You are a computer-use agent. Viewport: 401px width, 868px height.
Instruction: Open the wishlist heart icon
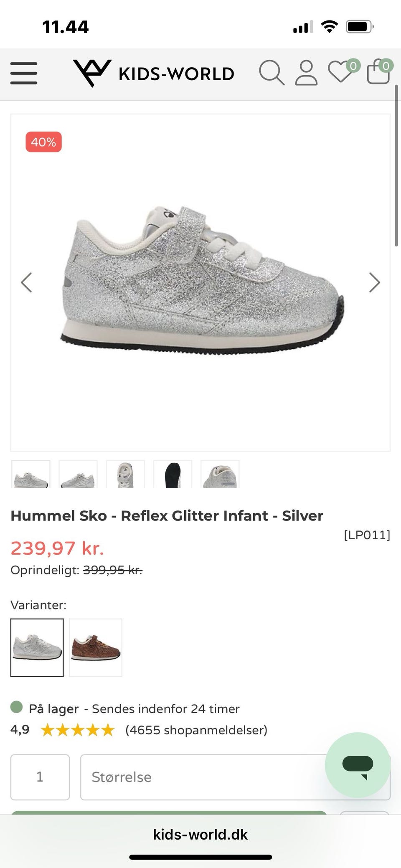point(341,71)
